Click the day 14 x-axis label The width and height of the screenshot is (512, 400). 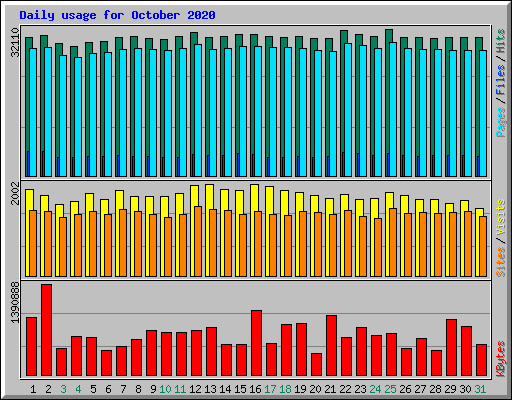[225, 389]
